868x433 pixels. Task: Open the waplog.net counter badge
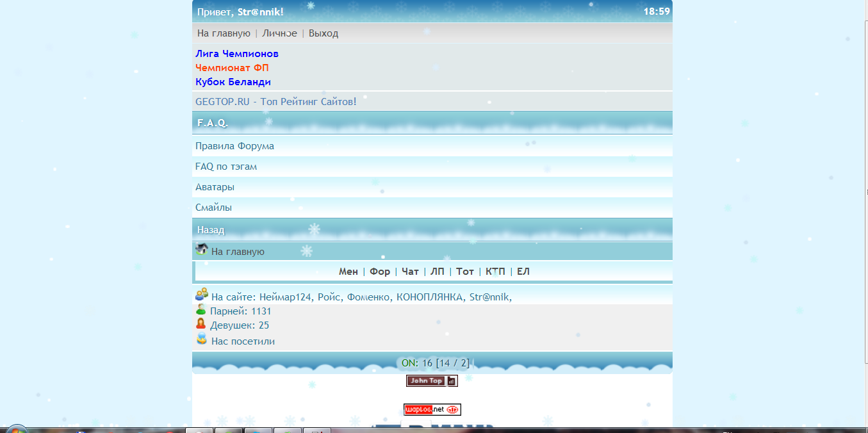[x=432, y=409]
